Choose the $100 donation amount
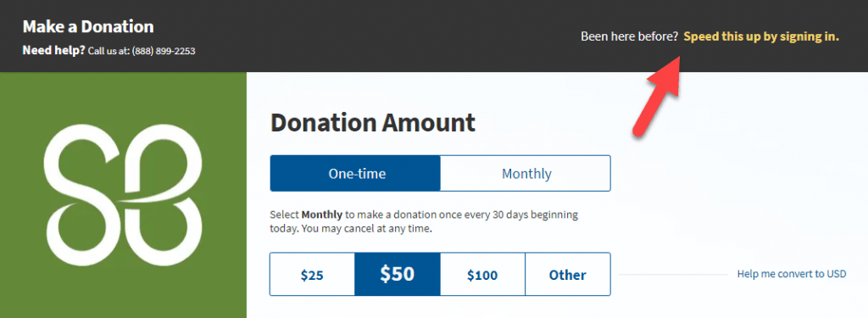 [x=482, y=275]
